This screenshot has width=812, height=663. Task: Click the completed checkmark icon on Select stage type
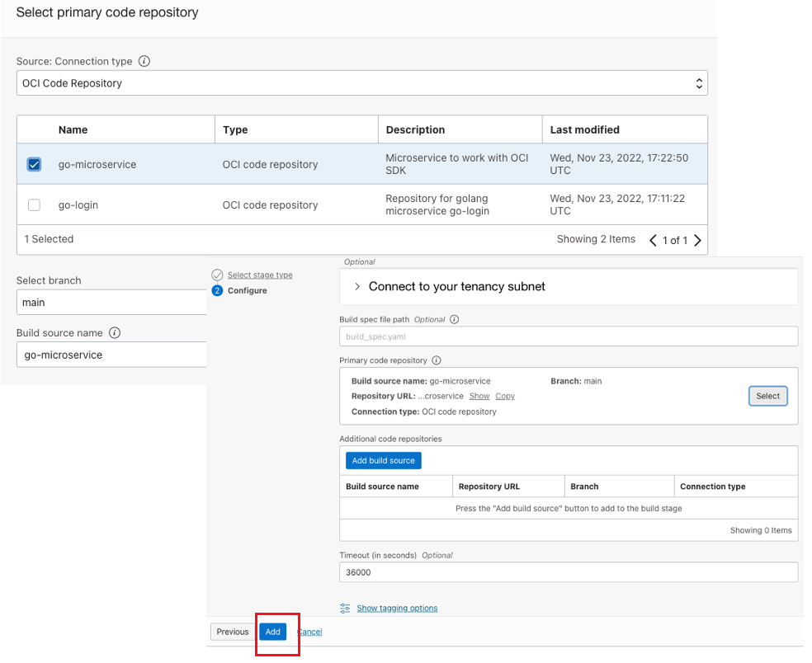pos(216,275)
